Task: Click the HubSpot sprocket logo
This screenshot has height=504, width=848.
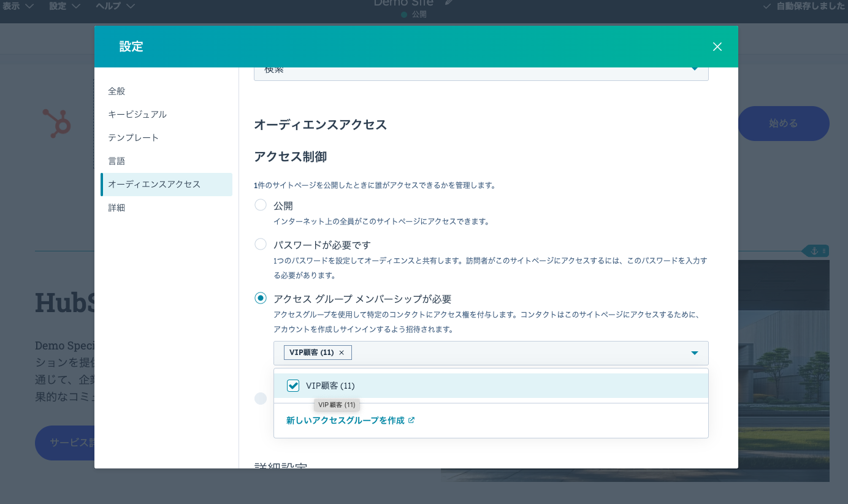Action: coord(57,123)
